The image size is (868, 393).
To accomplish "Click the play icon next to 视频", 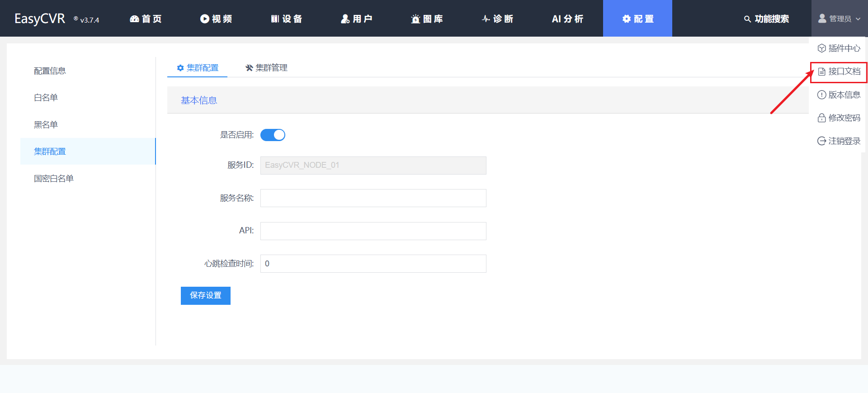I will click(205, 19).
